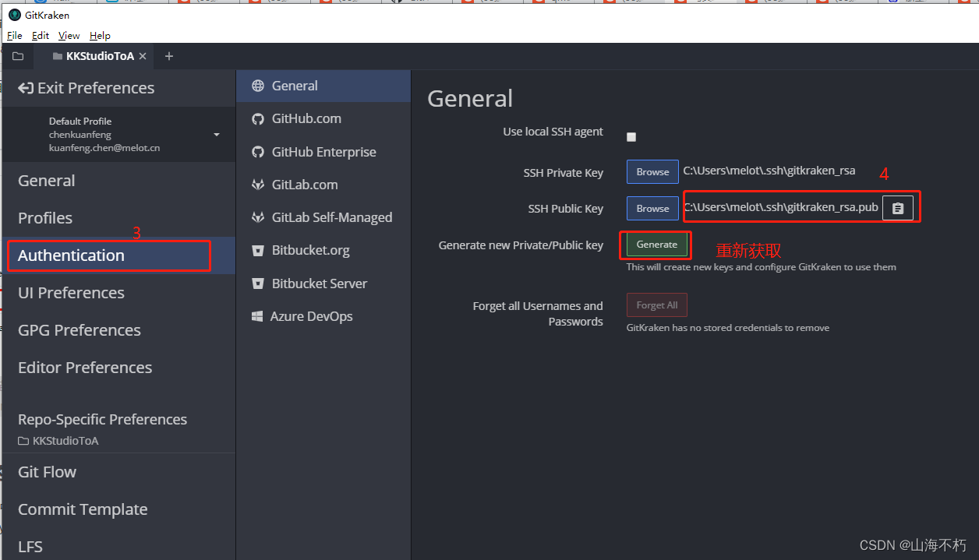The width and height of the screenshot is (979, 560).
Task: Open the Help menu
Action: 100,35
